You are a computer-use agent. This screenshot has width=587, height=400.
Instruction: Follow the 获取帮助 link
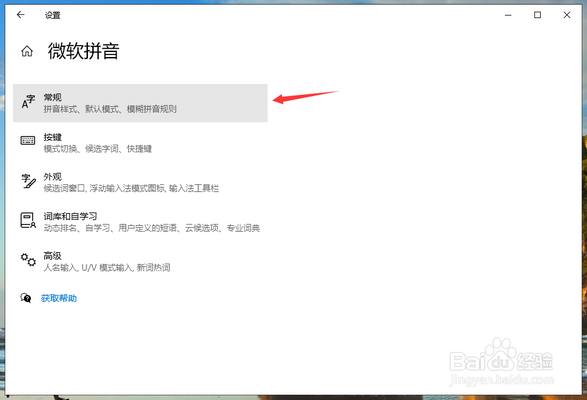59,298
